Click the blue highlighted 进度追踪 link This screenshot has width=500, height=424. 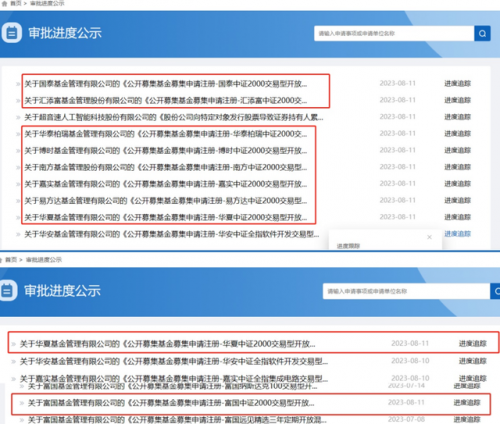coord(457,234)
